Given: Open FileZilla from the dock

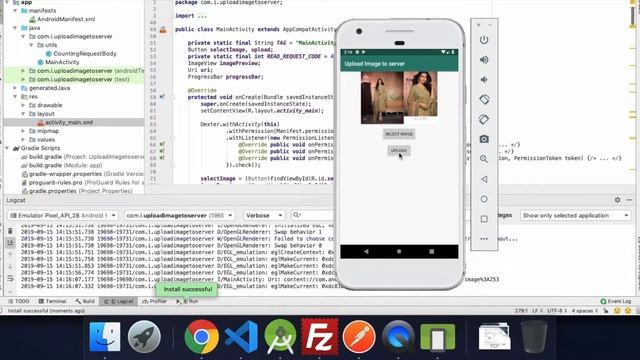Looking at the screenshot, I should coord(320,337).
